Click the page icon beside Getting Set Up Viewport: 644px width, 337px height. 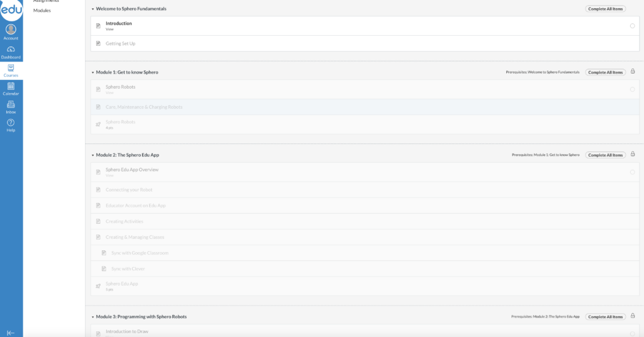(x=98, y=43)
